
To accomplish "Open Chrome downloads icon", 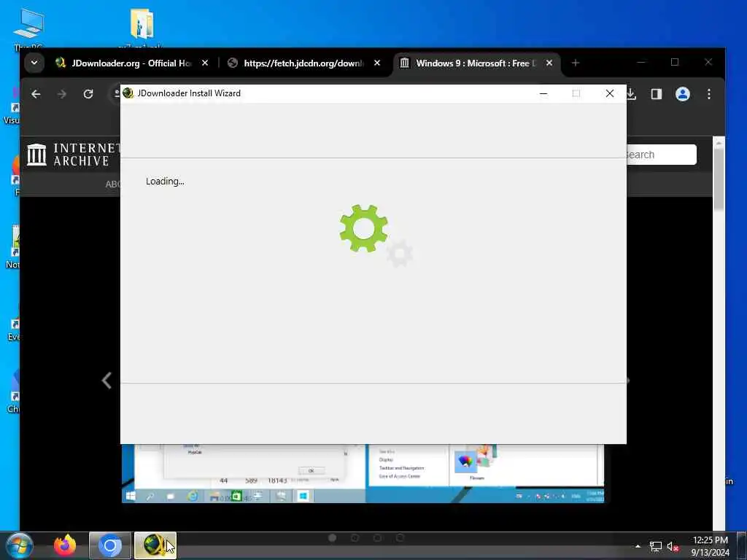I will click(x=632, y=94).
